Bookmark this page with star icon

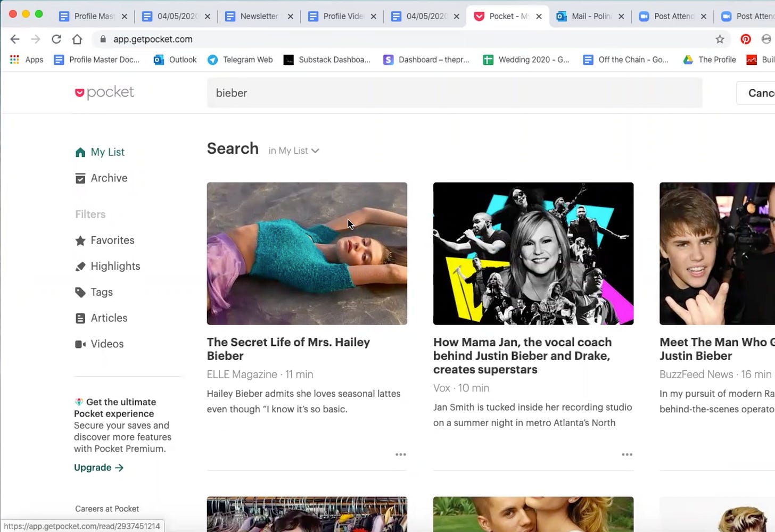tap(720, 39)
